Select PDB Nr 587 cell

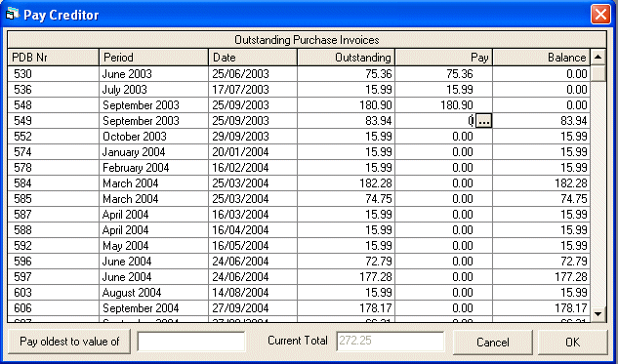53,215
